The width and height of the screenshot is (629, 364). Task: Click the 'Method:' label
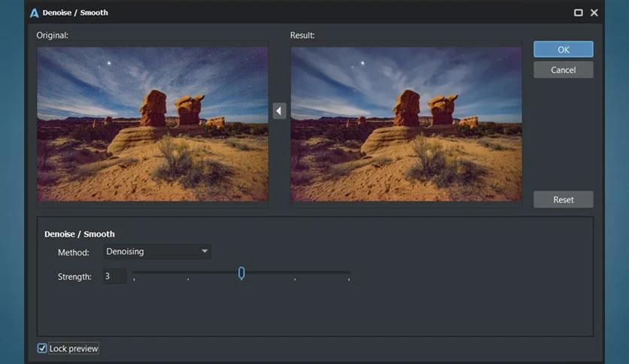tap(74, 253)
